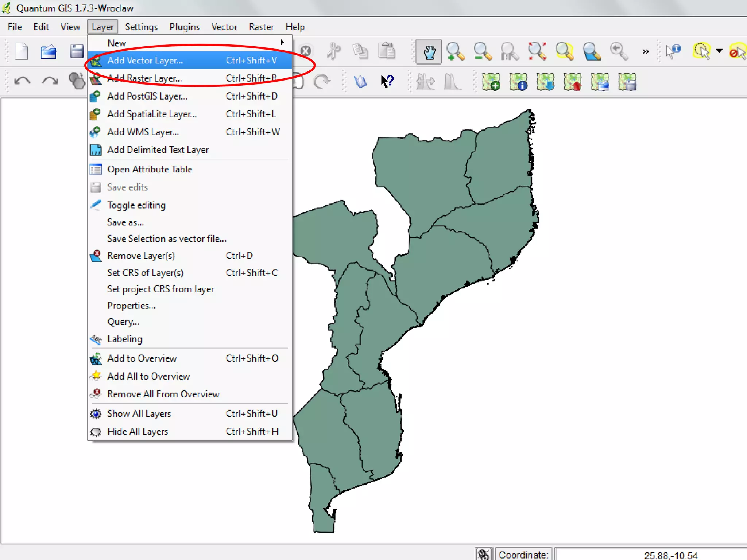747x560 pixels.
Task: Click the Undo arrow icon
Action: pos(22,81)
